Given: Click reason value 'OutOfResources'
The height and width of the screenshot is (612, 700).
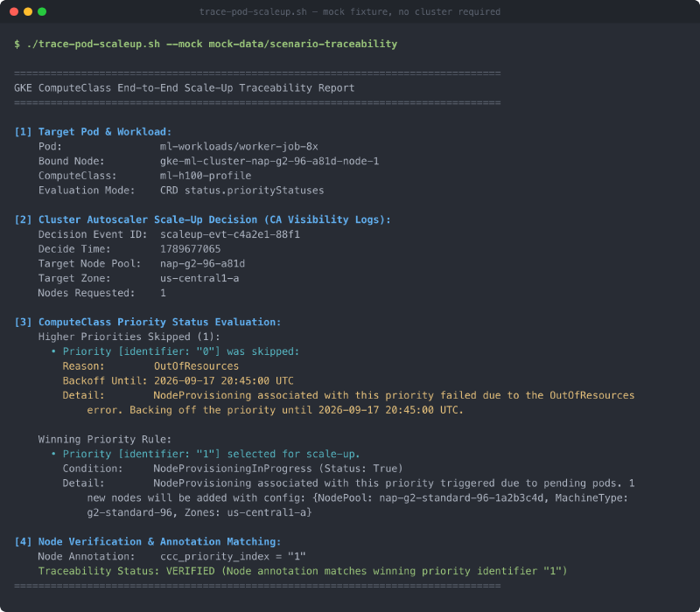Looking at the screenshot, I should (x=196, y=366).
